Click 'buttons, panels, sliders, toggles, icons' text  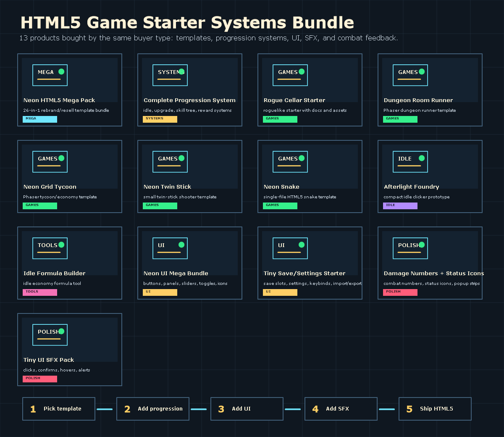click(x=185, y=284)
